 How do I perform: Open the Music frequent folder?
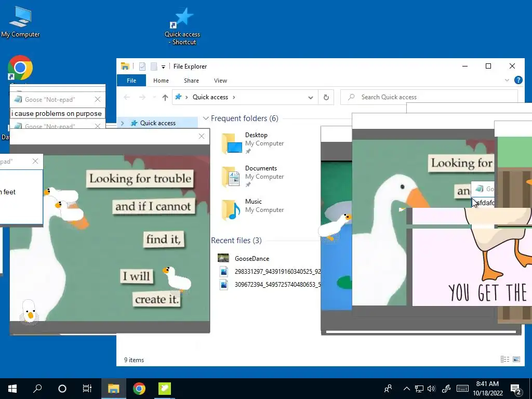[x=253, y=209]
